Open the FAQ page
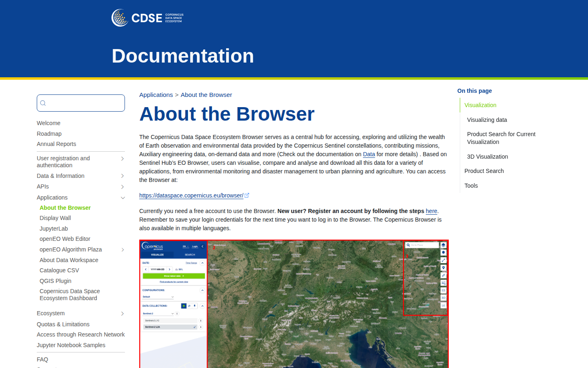Image resolution: width=588 pixels, height=368 pixels. pyautogui.click(x=42, y=359)
